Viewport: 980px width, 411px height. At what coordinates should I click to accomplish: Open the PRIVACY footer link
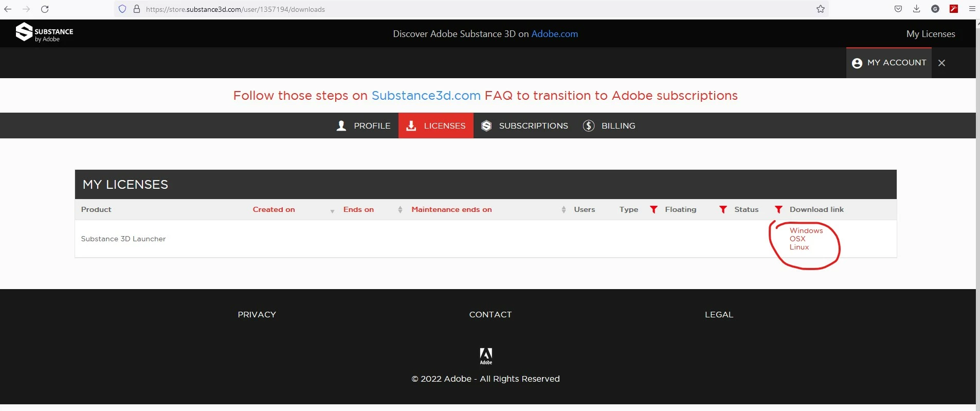[257, 314]
